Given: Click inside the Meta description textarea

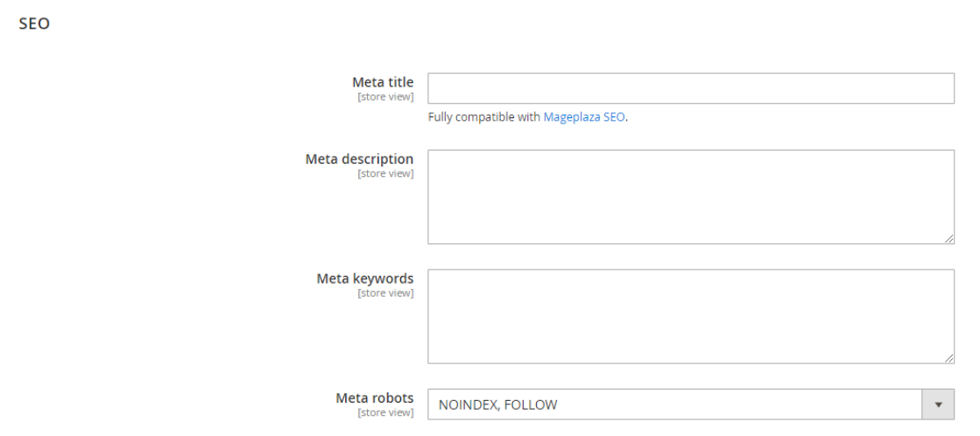Looking at the screenshot, I should pos(690,196).
